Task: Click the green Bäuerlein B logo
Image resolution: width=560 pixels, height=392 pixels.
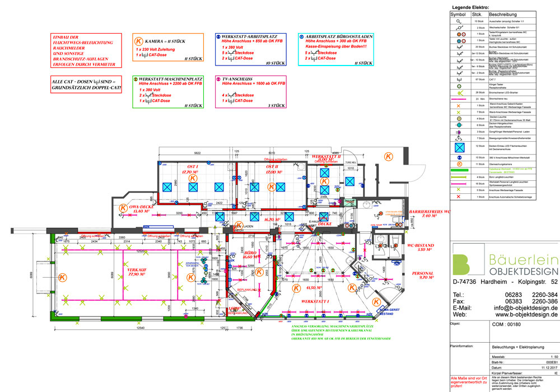Action: click(461, 264)
